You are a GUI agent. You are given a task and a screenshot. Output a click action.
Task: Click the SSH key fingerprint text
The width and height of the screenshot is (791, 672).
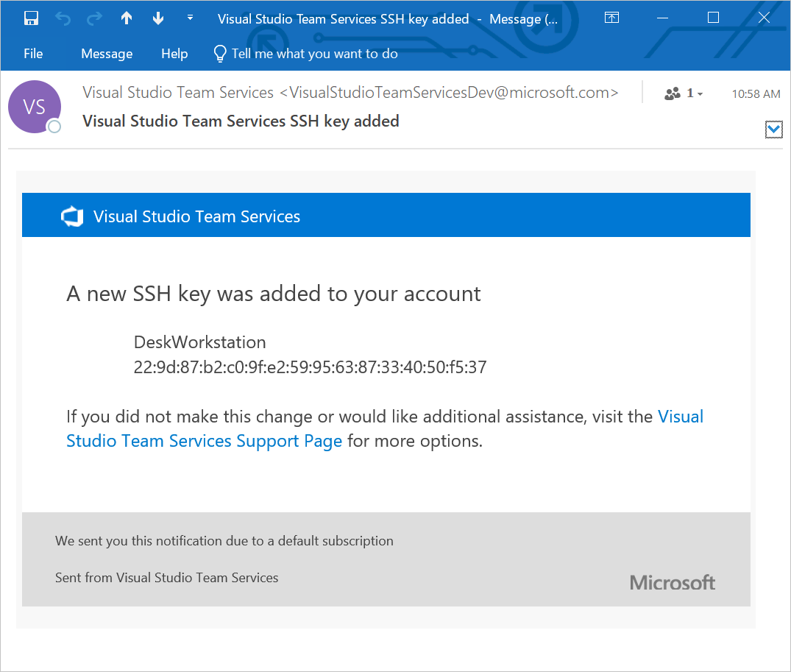coord(310,367)
